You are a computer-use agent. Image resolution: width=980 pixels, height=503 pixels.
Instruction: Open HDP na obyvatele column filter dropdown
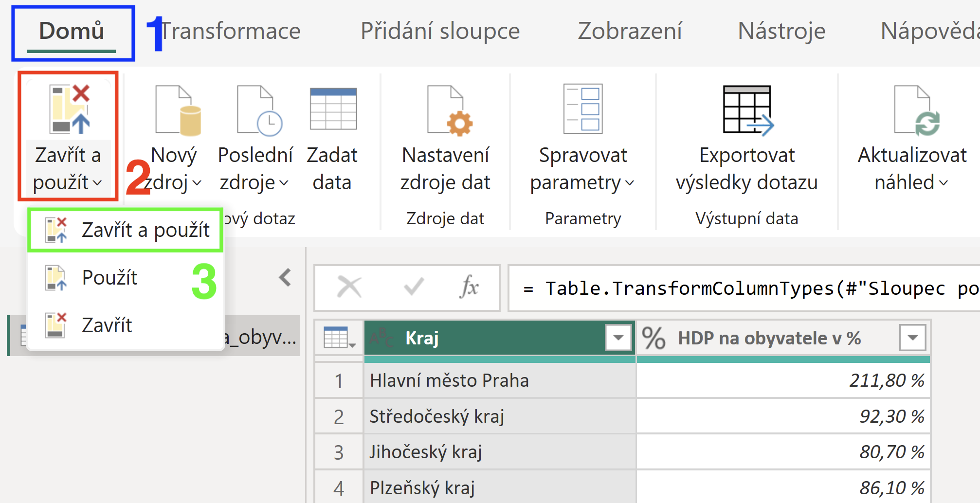912,338
